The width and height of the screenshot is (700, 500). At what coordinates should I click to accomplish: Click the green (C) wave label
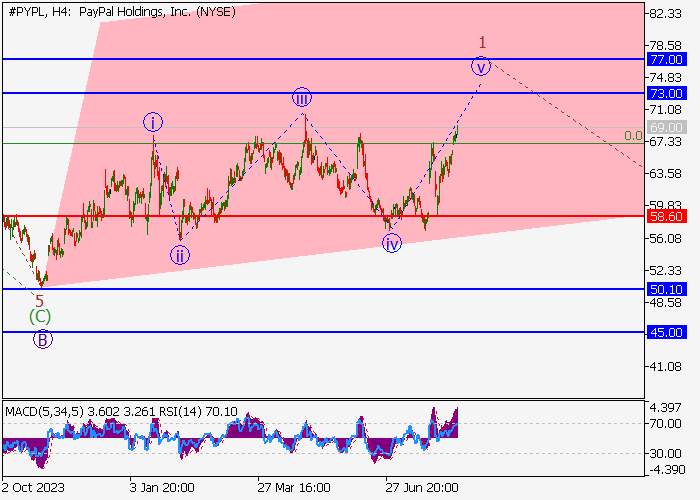pos(40,317)
